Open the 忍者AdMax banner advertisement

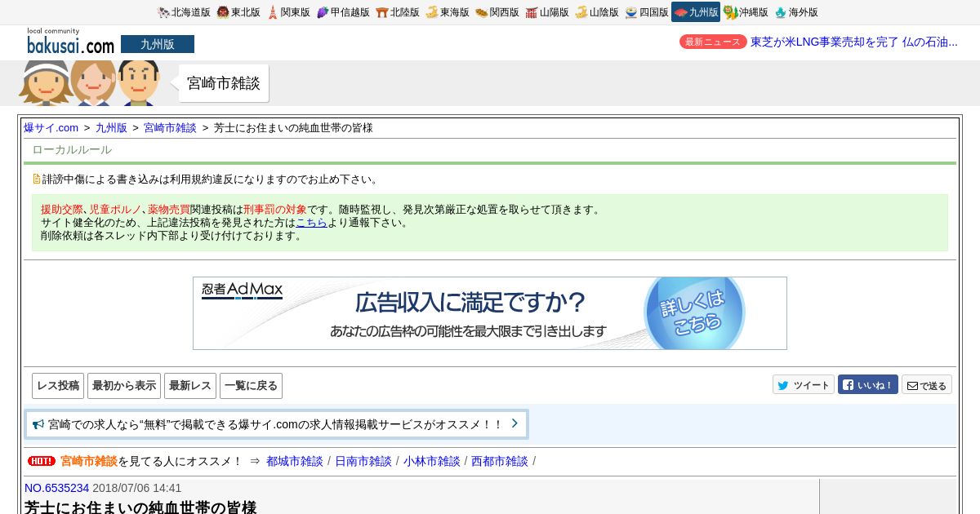point(490,313)
